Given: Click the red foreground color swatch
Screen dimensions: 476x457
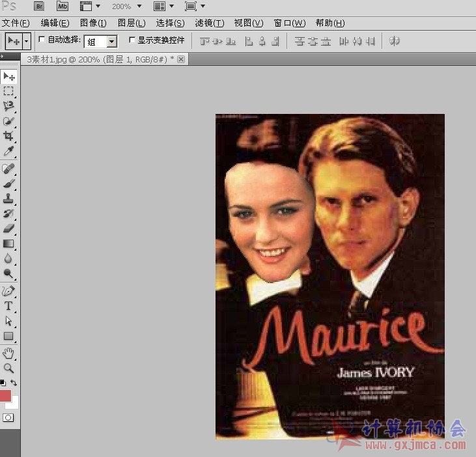Looking at the screenshot, I should pos(5,396).
